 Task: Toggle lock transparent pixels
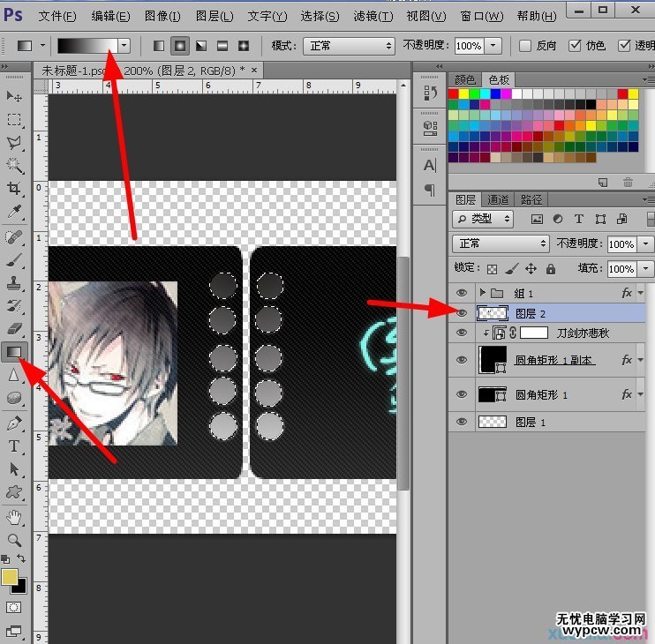pyautogui.click(x=493, y=269)
